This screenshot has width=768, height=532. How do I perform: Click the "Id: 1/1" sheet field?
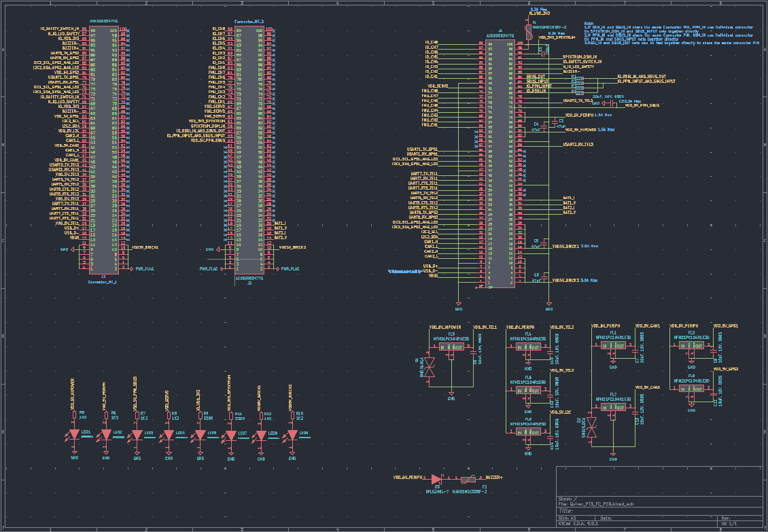click(729, 524)
